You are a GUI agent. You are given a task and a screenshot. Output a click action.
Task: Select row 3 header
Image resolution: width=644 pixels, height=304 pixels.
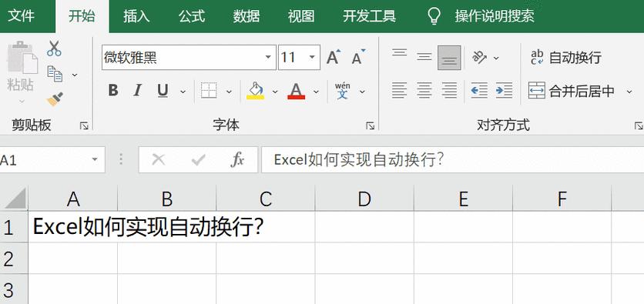(14, 289)
